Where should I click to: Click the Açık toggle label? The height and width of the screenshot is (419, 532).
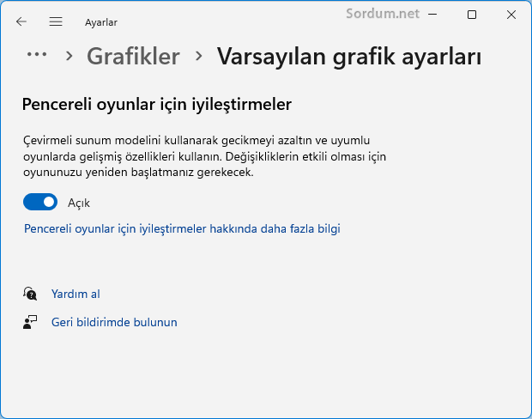click(x=79, y=203)
